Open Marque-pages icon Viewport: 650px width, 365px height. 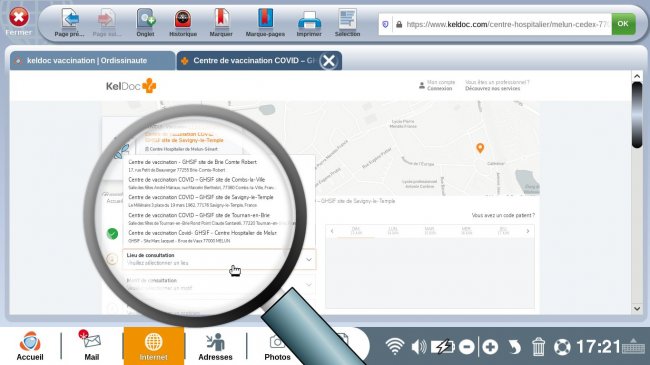click(x=265, y=19)
